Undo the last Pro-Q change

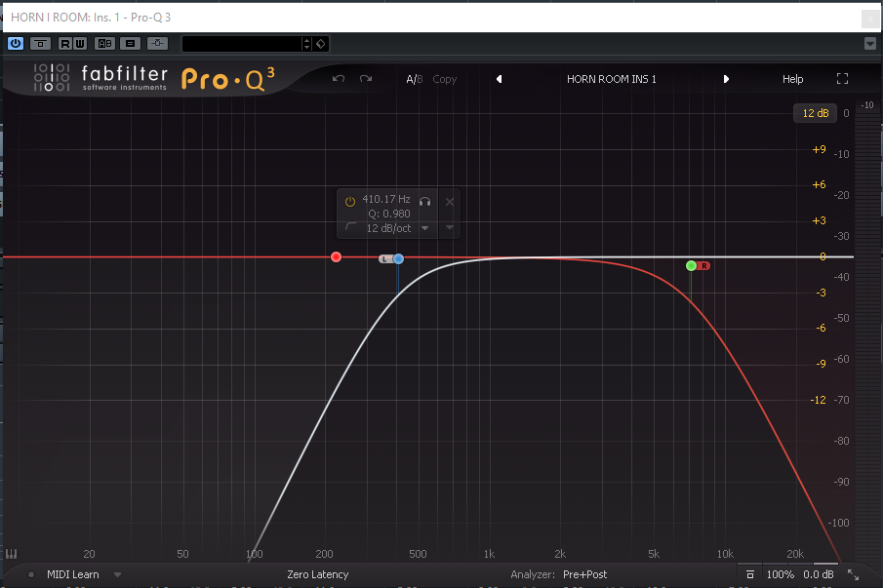tap(339, 79)
